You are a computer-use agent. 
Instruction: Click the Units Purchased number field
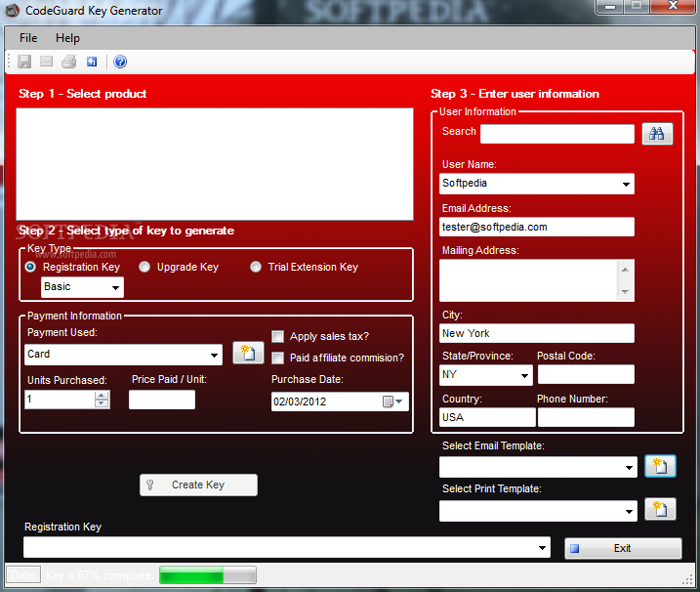point(60,399)
